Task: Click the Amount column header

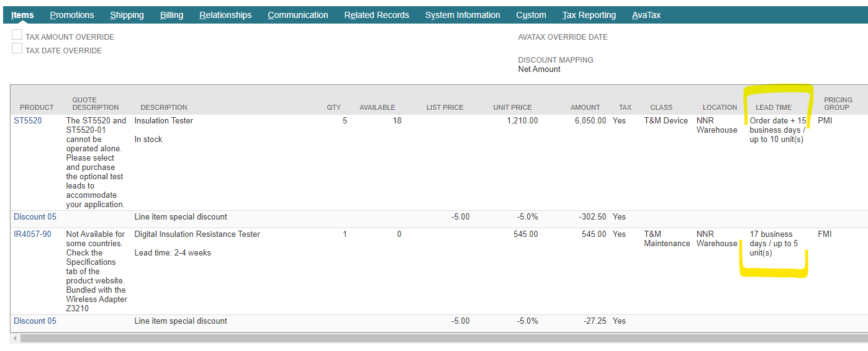Action: [585, 107]
